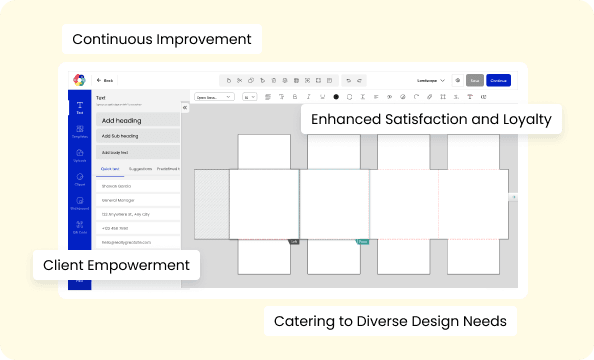Image resolution: width=594 pixels, height=360 pixels.
Task: Select the box panel tagged Front
Action: point(334,204)
